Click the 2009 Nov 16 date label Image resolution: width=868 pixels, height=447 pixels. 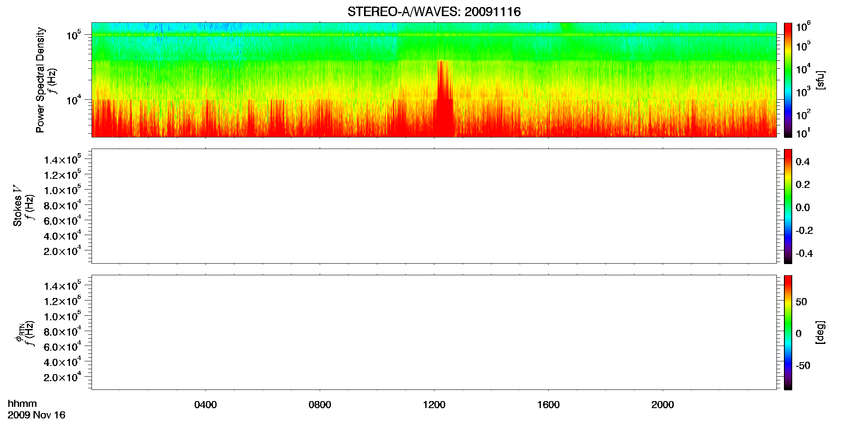point(36,415)
